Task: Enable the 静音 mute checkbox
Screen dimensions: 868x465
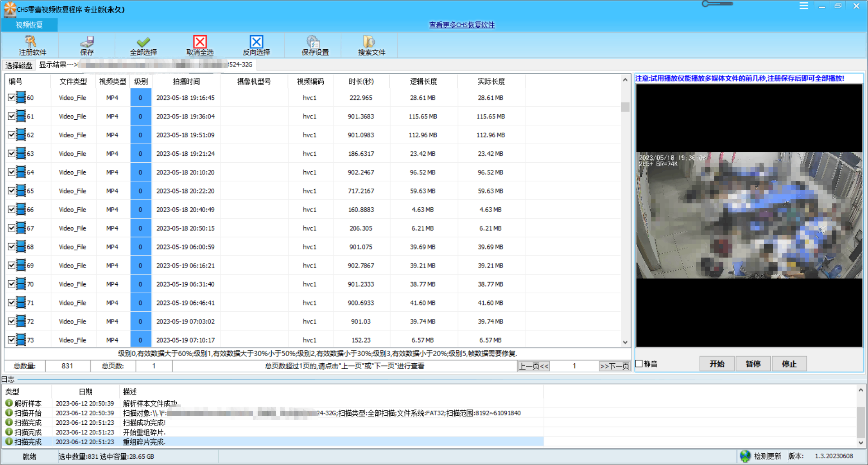Action: 639,363
